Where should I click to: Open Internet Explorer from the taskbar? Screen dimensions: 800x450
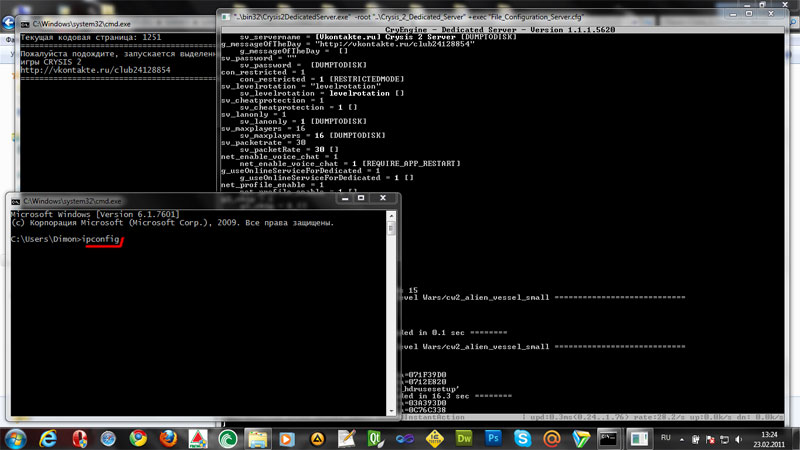tap(49, 437)
